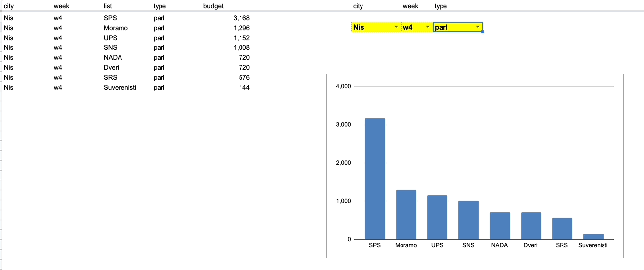Click the Suverenisti bar in the chart
The image size is (644, 270).
(593, 237)
